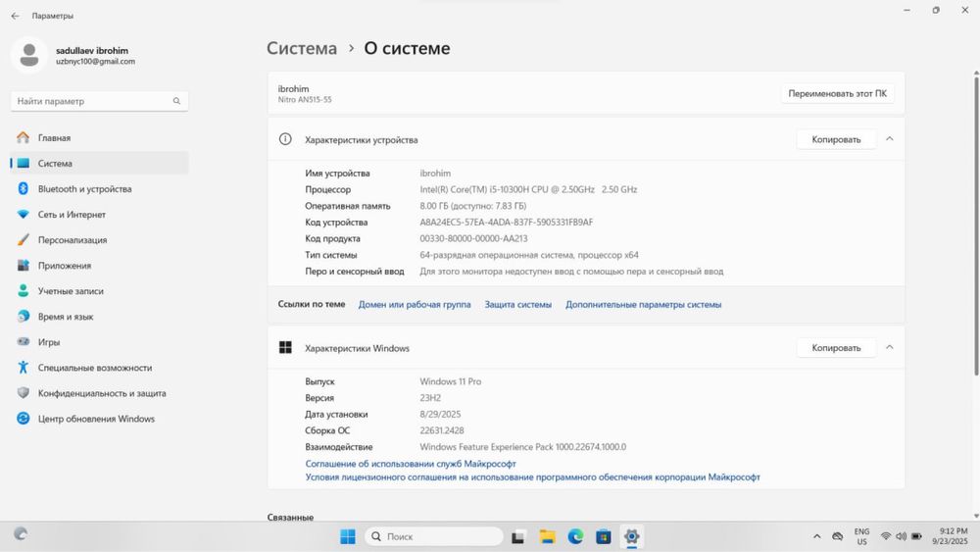Click the battery tray icon
This screenshot has height=552, width=980.
click(917, 536)
